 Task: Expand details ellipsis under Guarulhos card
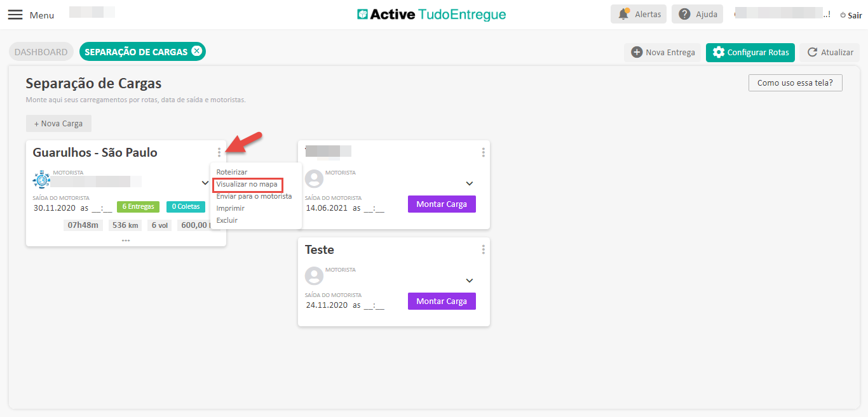(126, 241)
